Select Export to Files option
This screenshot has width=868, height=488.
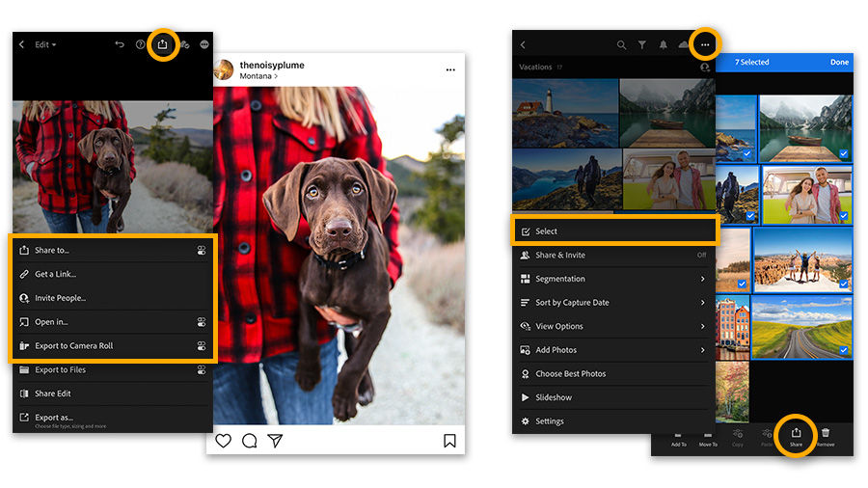click(113, 369)
